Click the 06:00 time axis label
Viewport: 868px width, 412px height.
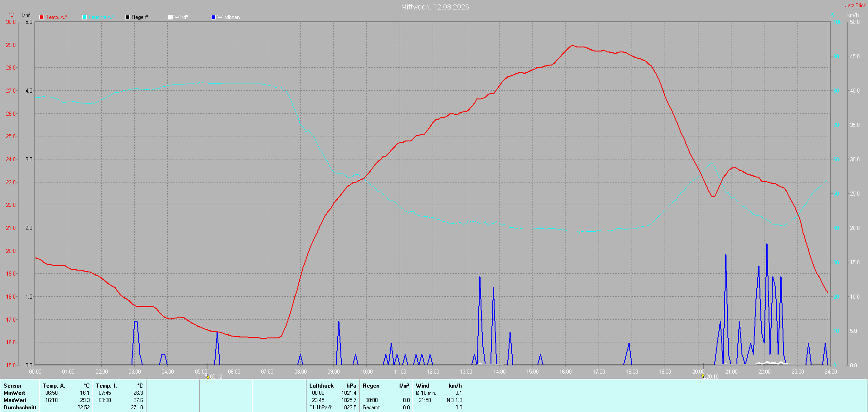coord(234,372)
